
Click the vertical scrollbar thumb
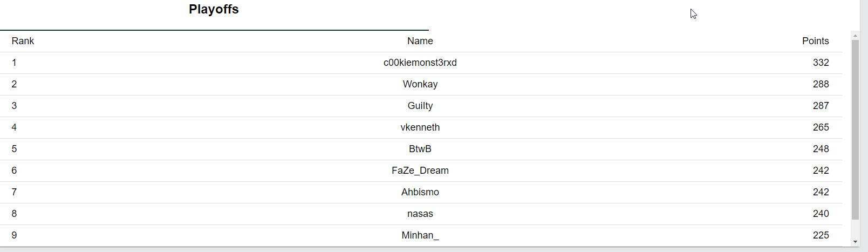[x=855, y=130]
